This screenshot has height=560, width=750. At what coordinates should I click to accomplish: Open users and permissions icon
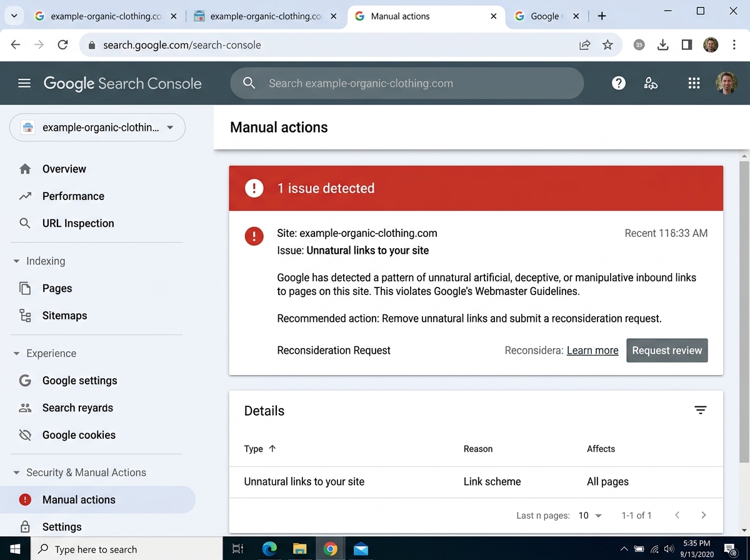(x=651, y=83)
